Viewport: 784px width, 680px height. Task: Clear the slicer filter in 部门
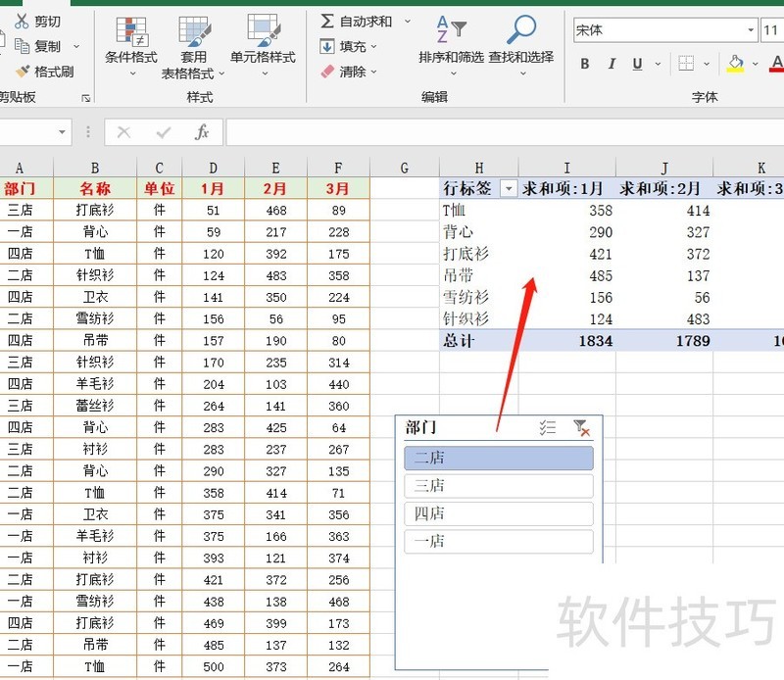pyautogui.click(x=581, y=427)
